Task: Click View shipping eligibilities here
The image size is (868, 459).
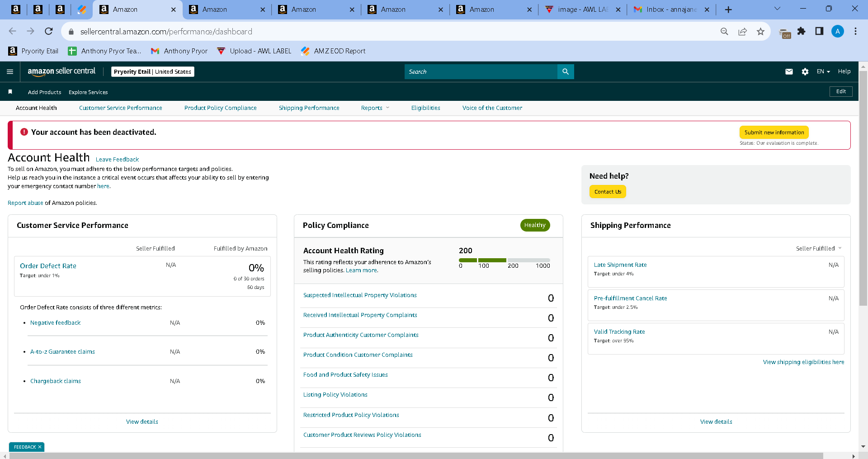Action: click(804, 362)
